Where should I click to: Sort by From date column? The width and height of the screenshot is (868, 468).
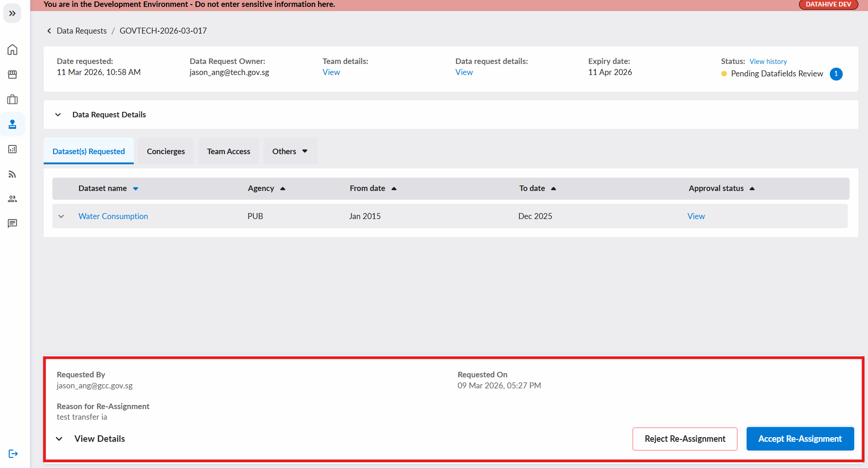(373, 188)
